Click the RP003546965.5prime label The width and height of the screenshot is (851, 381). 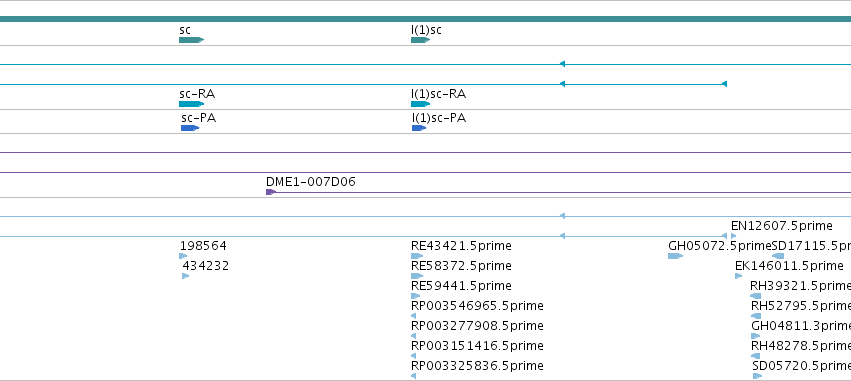click(x=477, y=306)
